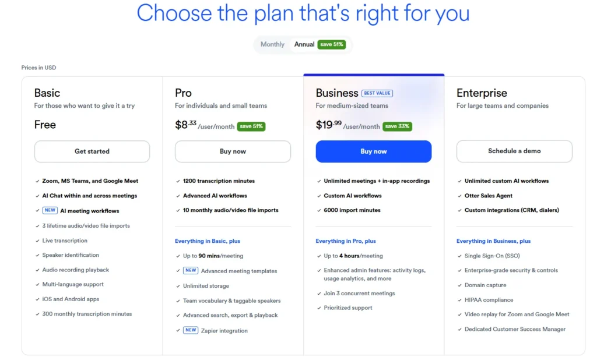
Task: Click checkmark next to Live transcription
Action: click(37, 241)
